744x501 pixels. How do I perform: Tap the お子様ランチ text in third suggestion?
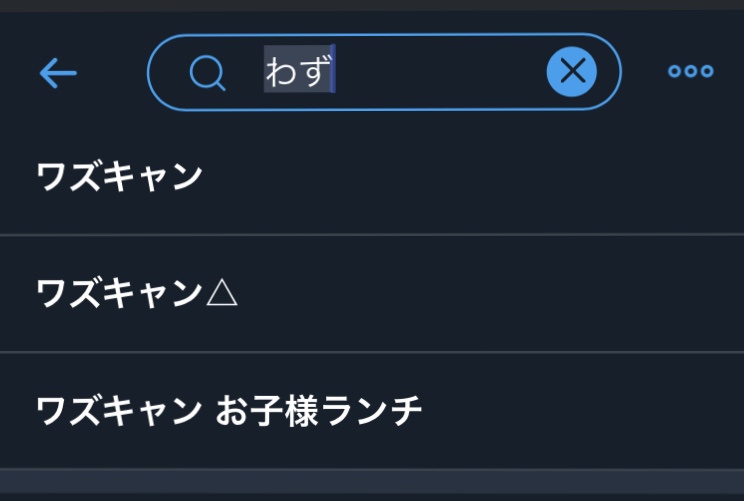point(319,410)
